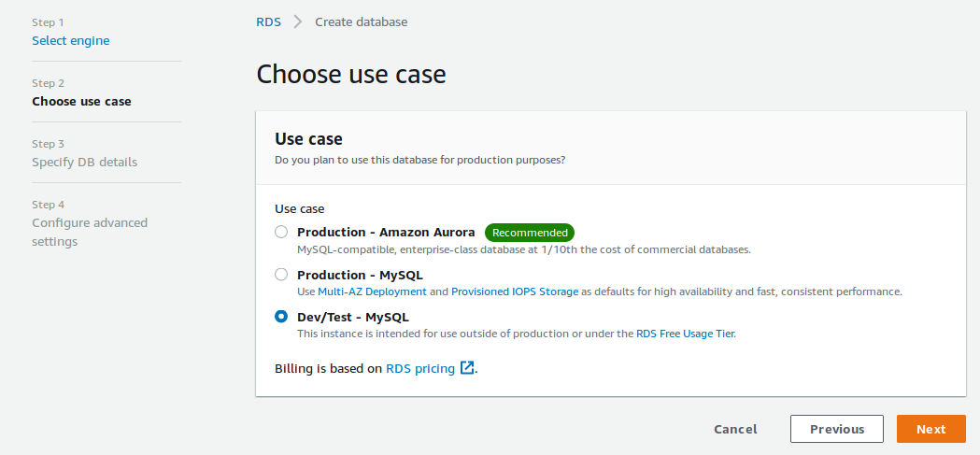Click the Create database breadcrumb text
Viewport: 980px width, 455px height.
pyautogui.click(x=362, y=21)
